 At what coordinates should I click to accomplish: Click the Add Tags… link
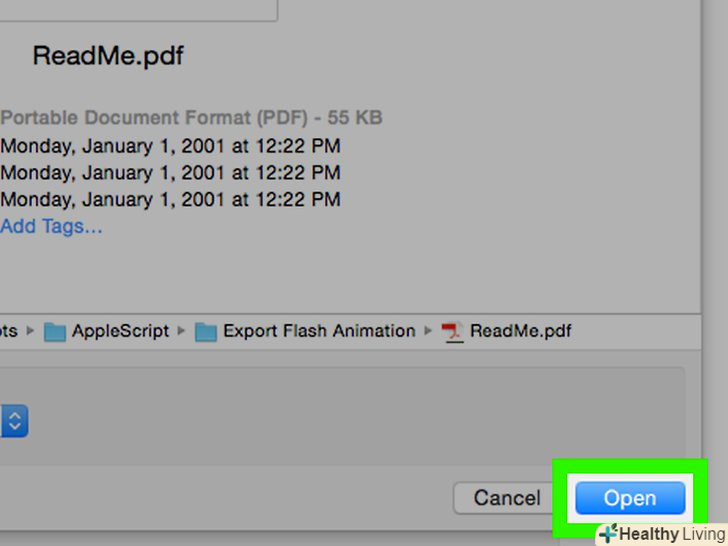52,226
